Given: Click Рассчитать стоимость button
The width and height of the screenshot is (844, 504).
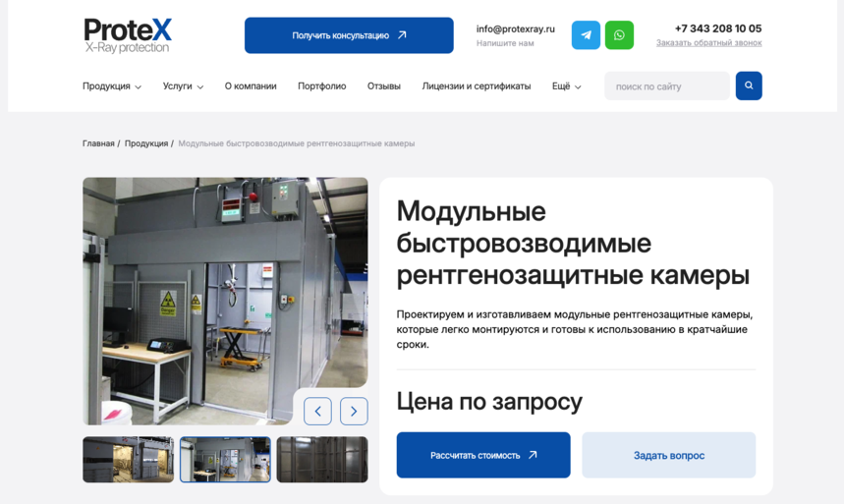Looking at the screenshot, I should click(x=483, y=455).
